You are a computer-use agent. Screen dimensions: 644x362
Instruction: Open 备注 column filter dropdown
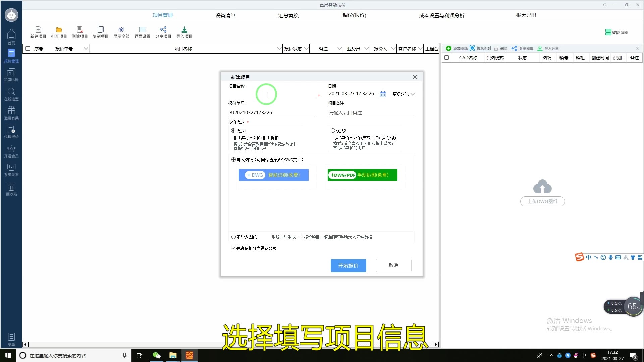[339, 49]
